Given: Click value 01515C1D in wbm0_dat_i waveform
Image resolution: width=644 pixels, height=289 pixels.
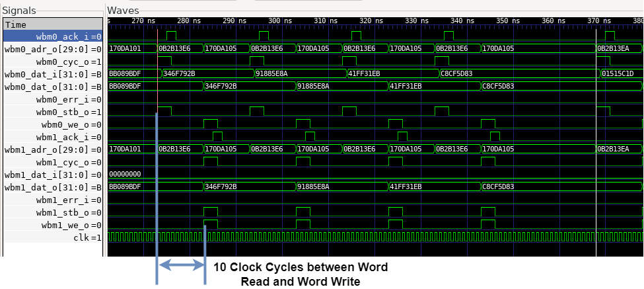Looking at the screenshot, I should (x=618, y=73).
